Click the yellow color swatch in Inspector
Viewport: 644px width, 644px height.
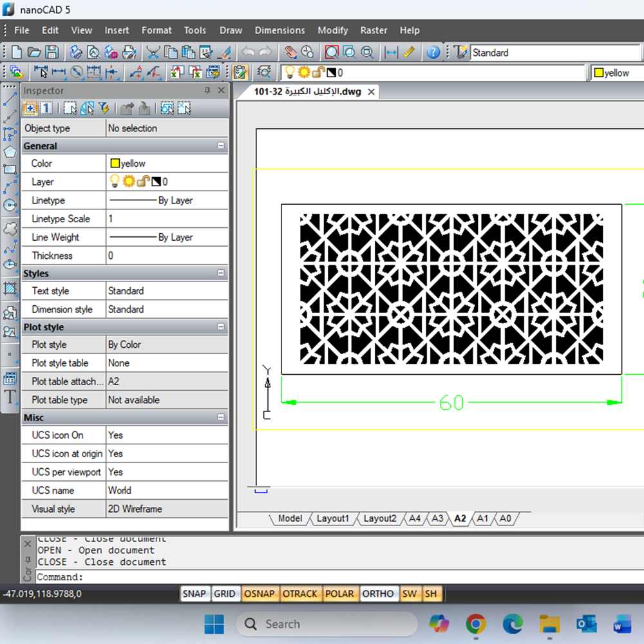pyautogui.click(x=115, y=164)
